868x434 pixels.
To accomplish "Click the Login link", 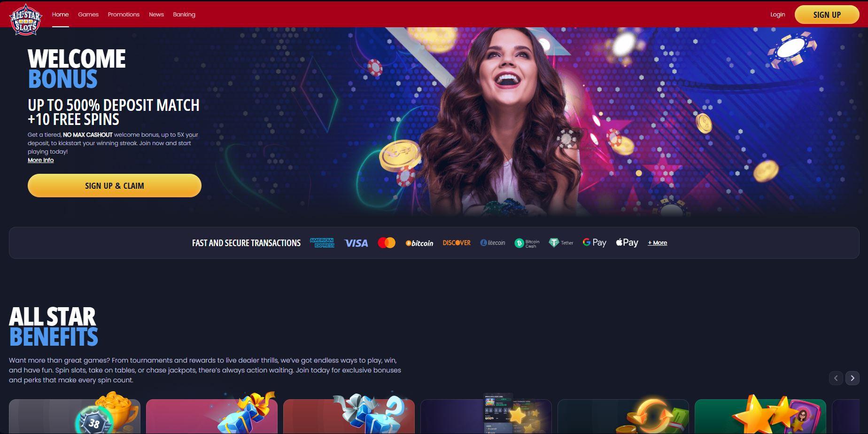I will [x=778, y=15].
